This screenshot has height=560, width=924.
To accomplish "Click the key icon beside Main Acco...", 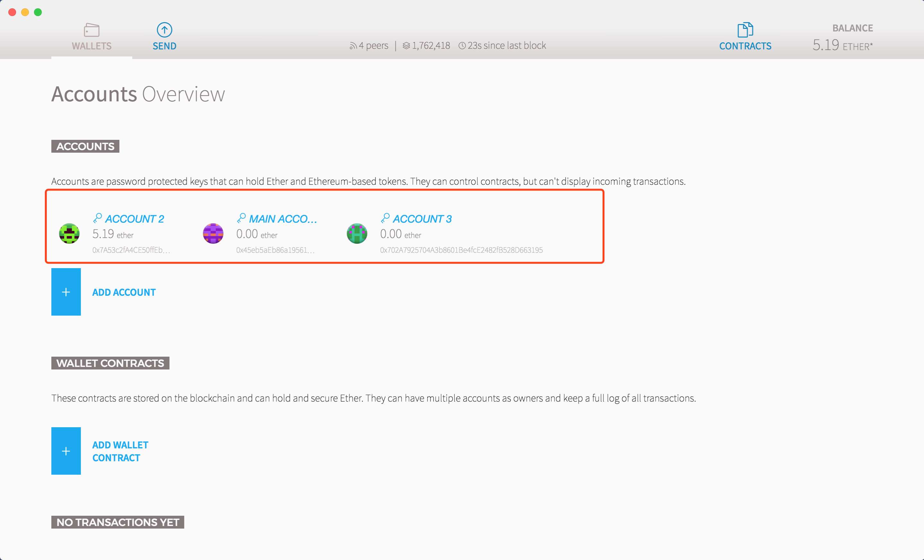I will pos(241,218).
